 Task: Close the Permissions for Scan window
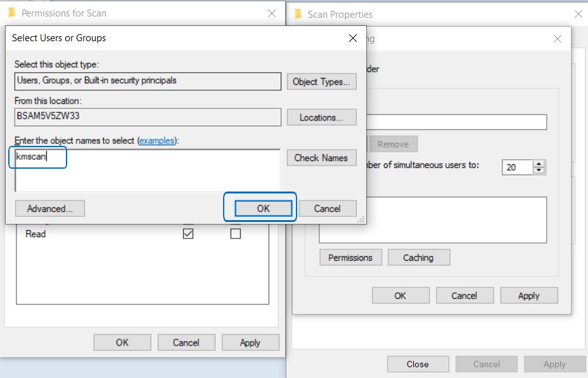(x=272, y=13)
